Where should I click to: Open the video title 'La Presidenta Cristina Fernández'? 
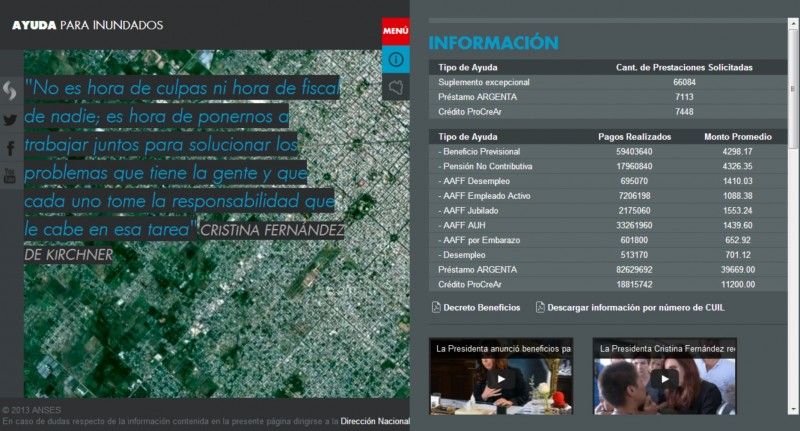point(667,349)
